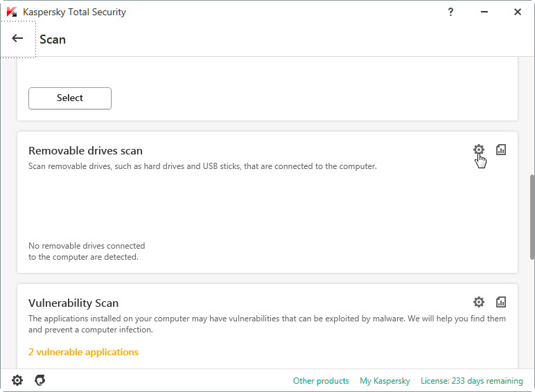Open Removable drives scan settings gear
535x392 pixels.
pos(478,150)
